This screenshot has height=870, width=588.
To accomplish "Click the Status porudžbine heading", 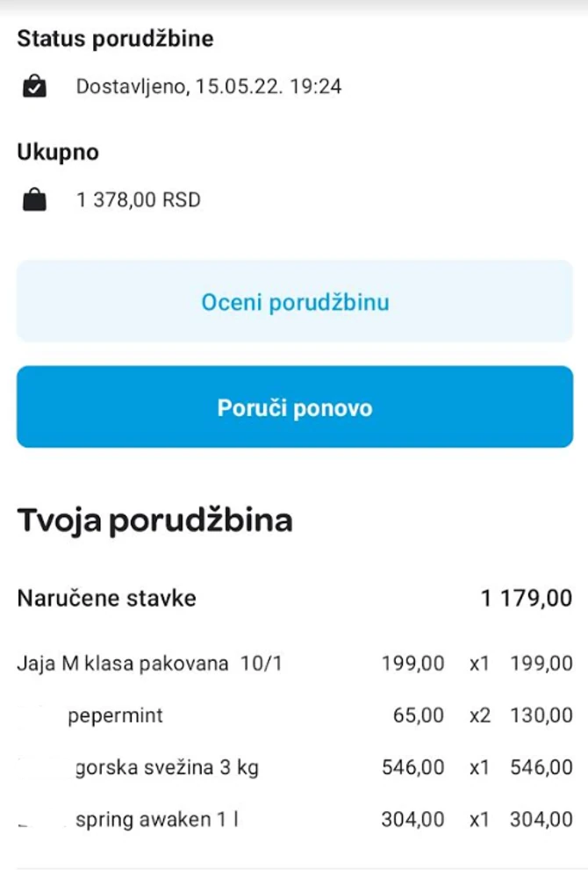I will pos(114,39).
